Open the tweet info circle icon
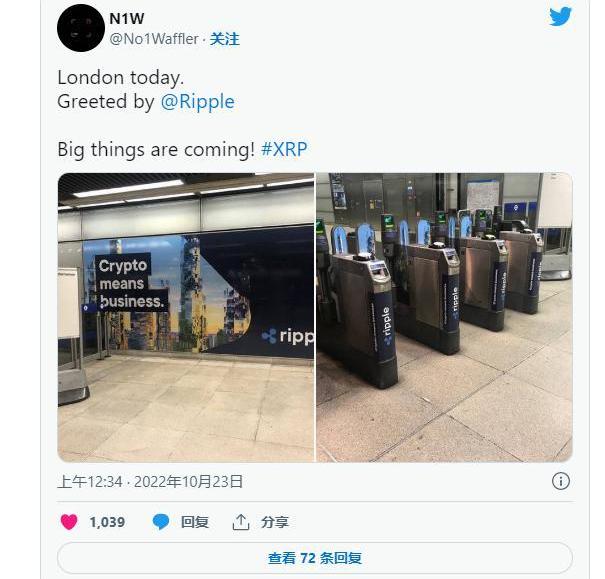This screenshot has height=579, width=605. (561, 481)
